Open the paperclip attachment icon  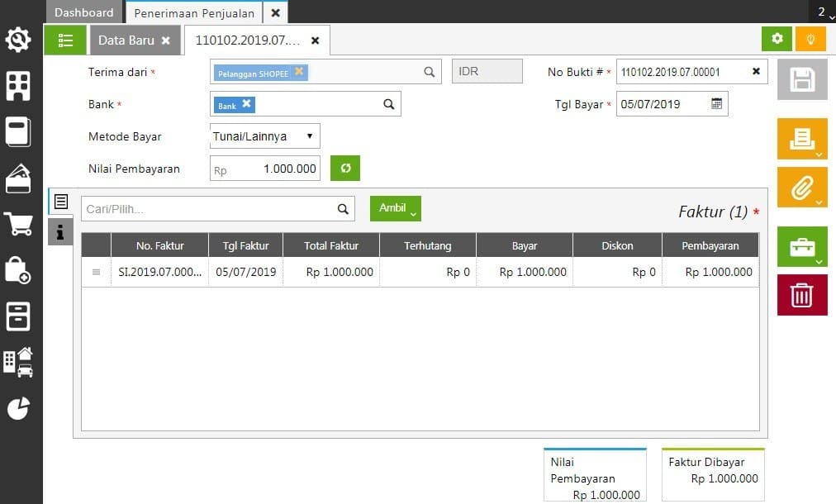801,188
